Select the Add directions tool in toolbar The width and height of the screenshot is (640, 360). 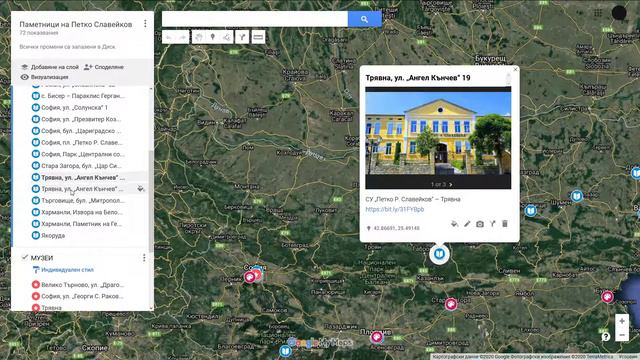click(242, 37)
